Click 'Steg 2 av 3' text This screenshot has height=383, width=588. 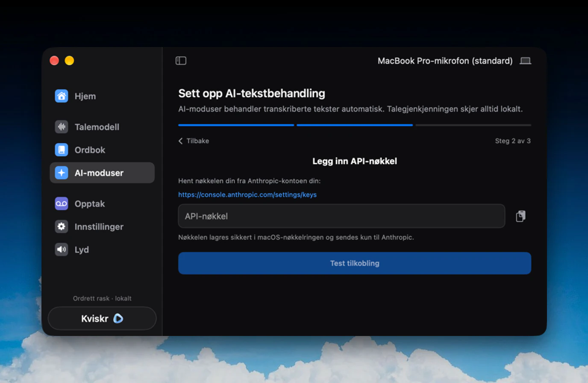pos(513,141)
